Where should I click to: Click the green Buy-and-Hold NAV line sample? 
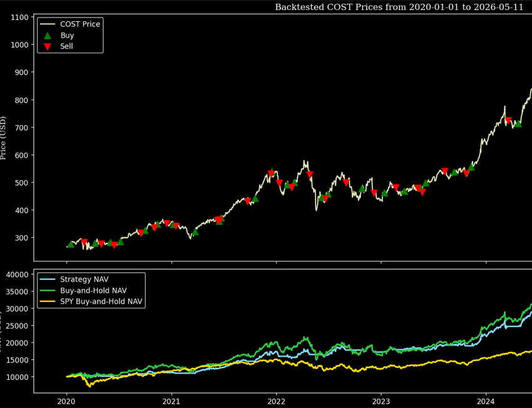[x=48, y=290]
